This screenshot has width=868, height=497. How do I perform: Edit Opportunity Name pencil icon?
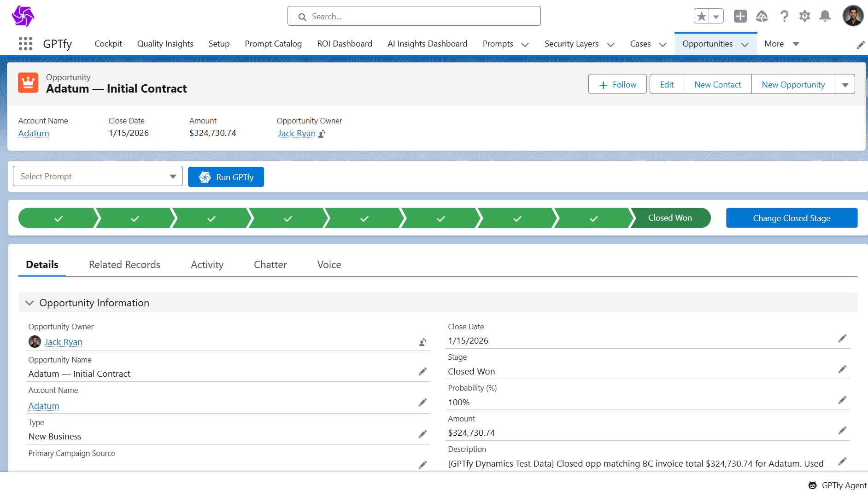[x=422, y=372]
